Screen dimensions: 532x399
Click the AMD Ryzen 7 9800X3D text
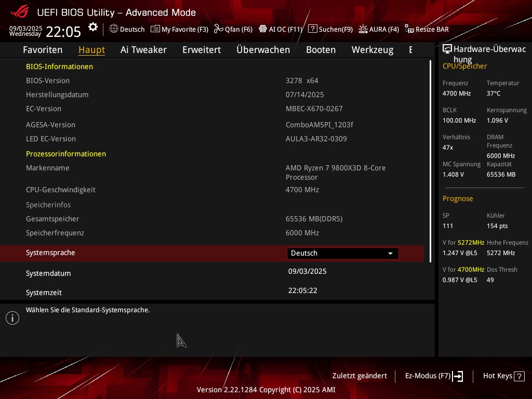[336, 172]
